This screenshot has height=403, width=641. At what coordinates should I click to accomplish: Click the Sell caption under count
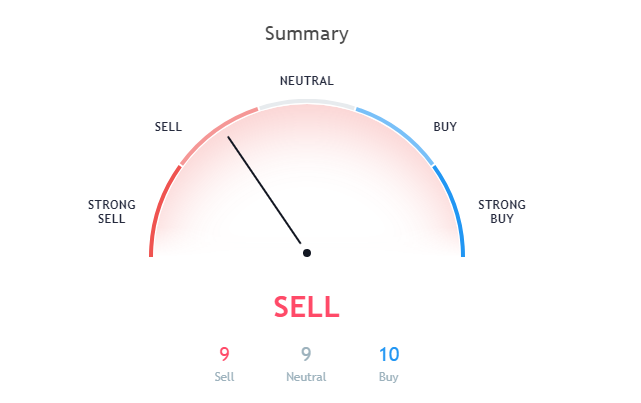pos(224,377)
